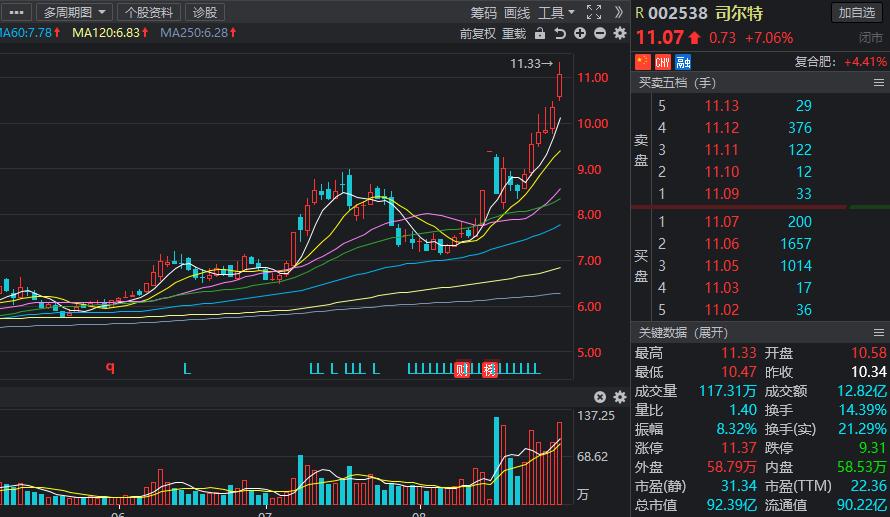Expand more tools double-chevron icon

click(x=619, y=12)
